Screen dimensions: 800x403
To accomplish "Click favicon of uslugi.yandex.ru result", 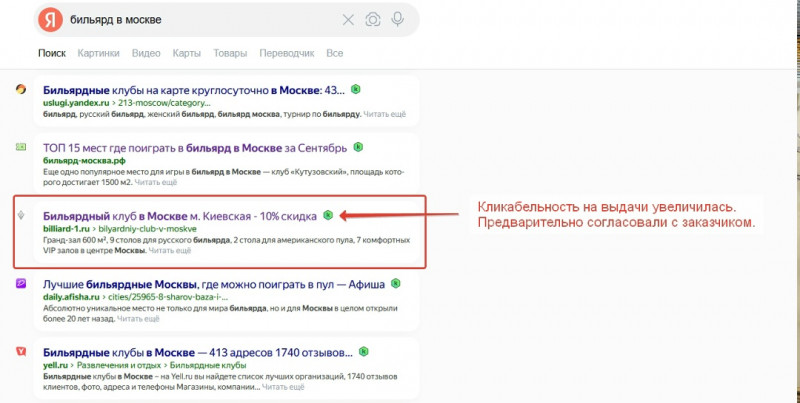I will [21, 89].
